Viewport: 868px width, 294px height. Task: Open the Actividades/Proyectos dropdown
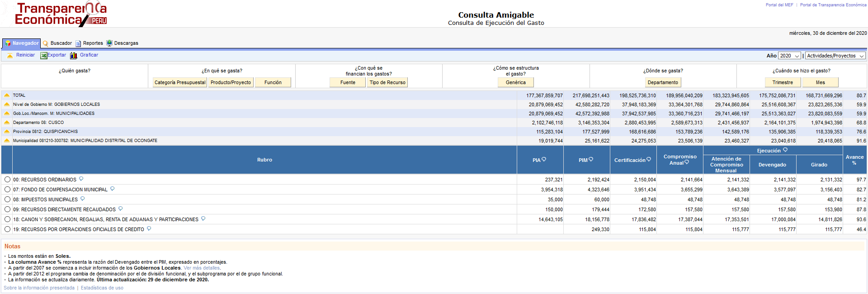click(x=835, y=56)
